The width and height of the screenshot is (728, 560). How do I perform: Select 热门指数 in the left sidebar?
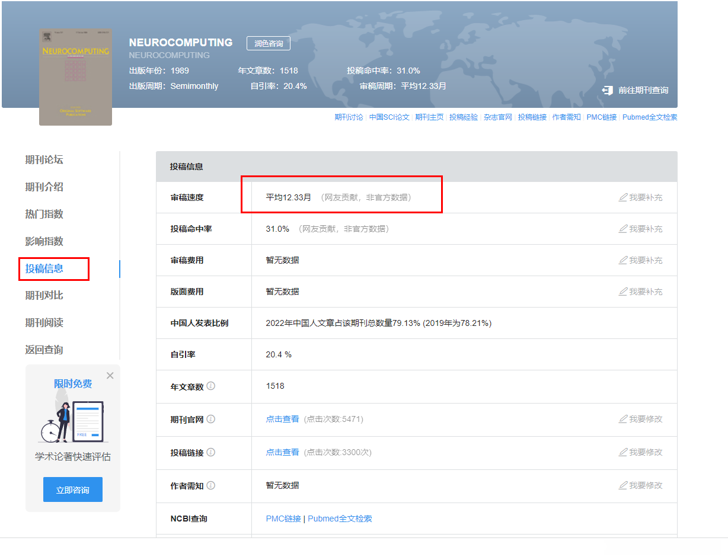(44, 214)
